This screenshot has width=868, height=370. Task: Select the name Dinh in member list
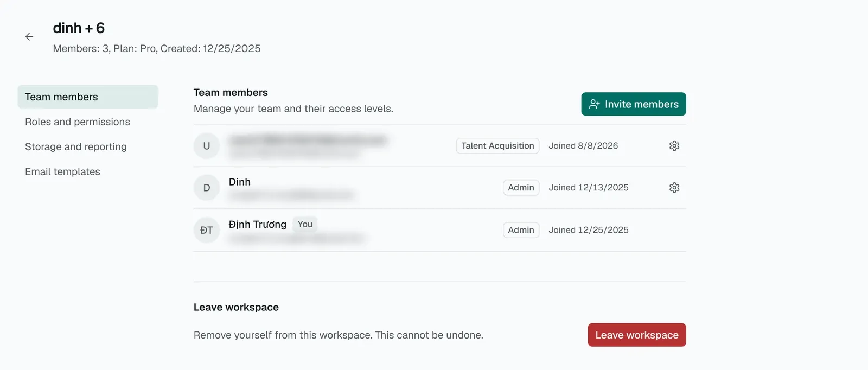(x=240, y=182)
